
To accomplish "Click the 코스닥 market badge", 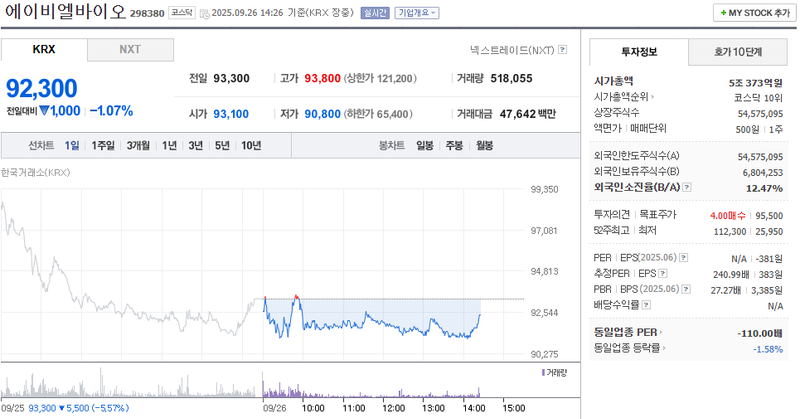I will tap(182, 13).
